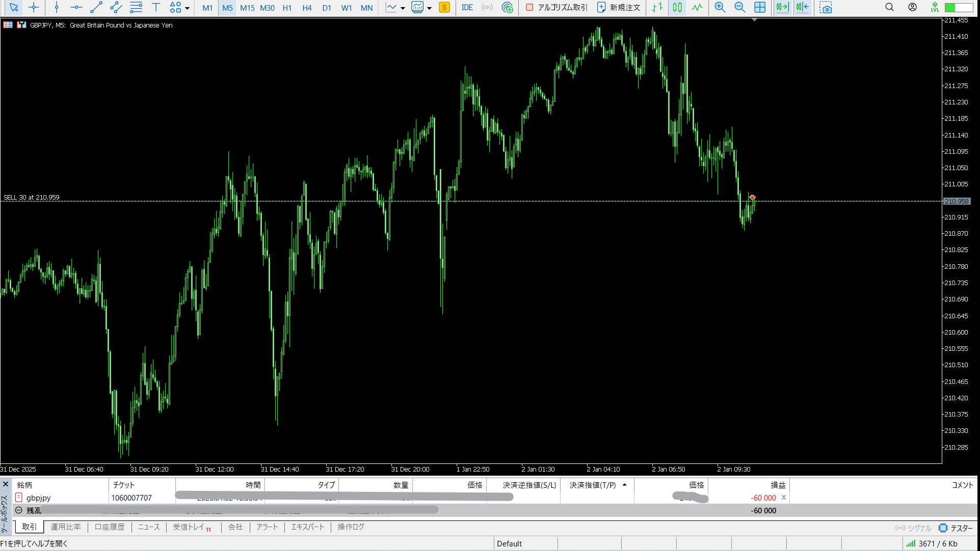Switch chart to candlestick display mode
This screenshot has width=980, height=551.
pos(677,8)
